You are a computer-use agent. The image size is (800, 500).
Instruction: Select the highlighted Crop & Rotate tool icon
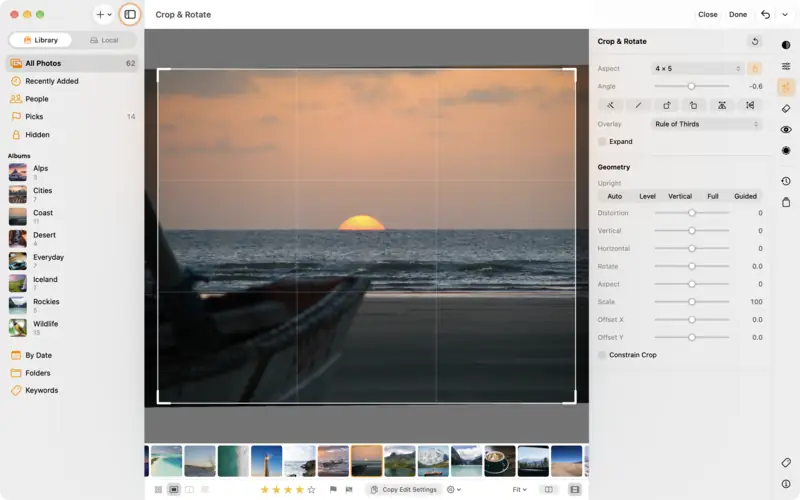click(x=786, y=87)
